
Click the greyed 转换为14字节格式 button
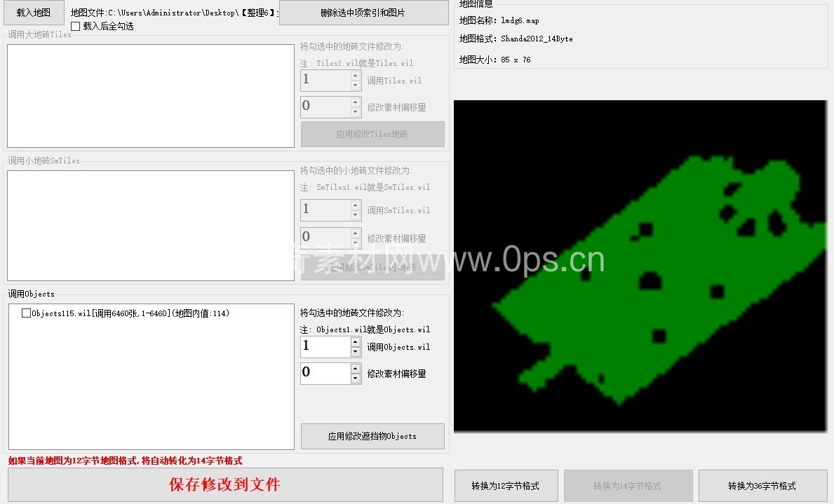pos(628,486)
